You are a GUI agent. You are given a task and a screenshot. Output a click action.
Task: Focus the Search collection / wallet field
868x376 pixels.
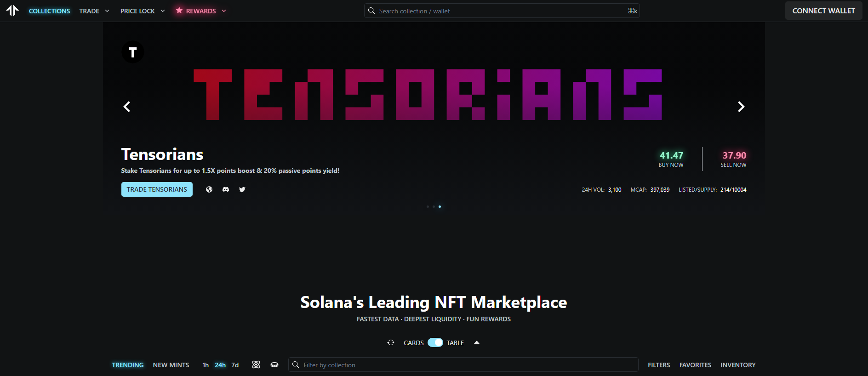click(502, 11)
